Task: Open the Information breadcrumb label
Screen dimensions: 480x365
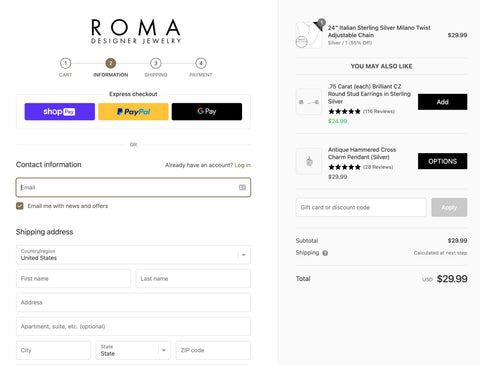Action: click(111, 75)
